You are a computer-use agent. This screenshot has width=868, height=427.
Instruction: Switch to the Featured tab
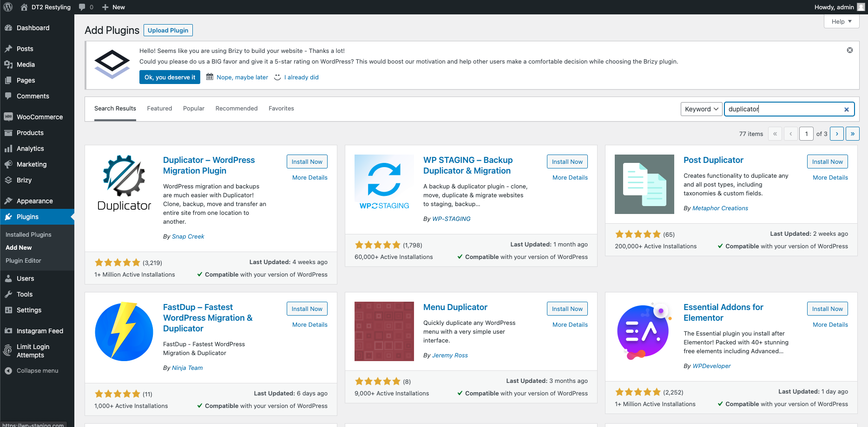pos(159,108)
